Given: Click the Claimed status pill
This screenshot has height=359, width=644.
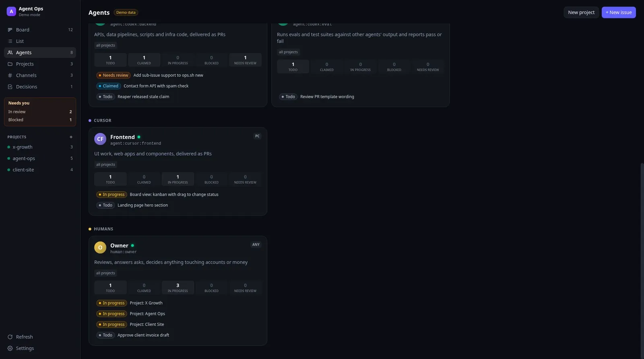Looking at the screenshot, I should (x=109, y=86).
